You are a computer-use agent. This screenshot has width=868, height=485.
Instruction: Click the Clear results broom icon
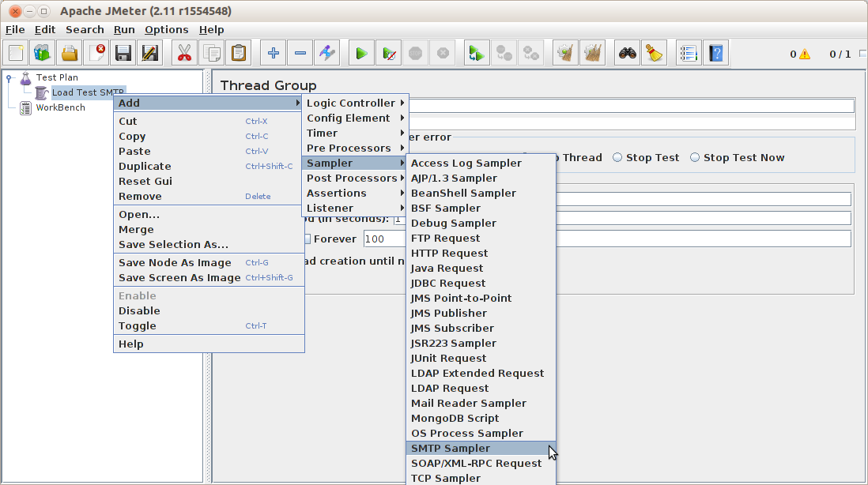point(565,54)
